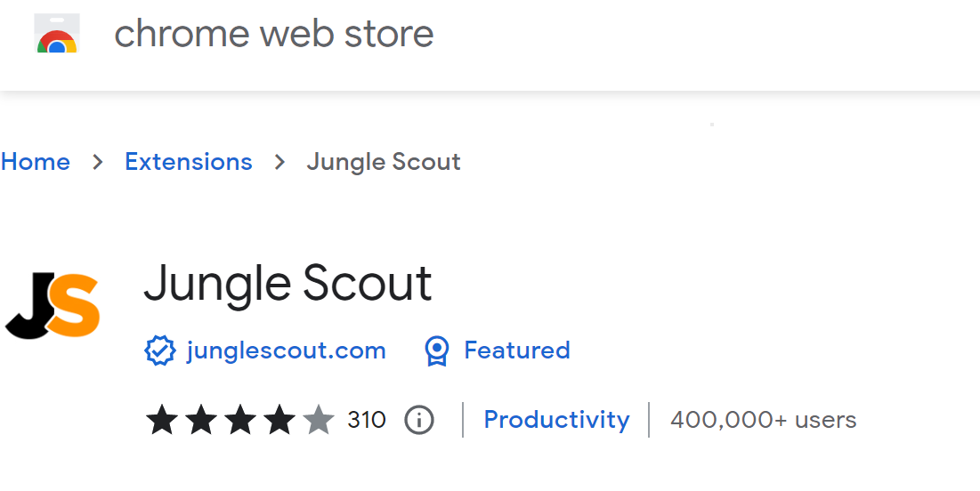The height and width of the screenshot is (491, 980).
Task: Open the Extensions breadcrumb link
Action: (x=189, y=162)
